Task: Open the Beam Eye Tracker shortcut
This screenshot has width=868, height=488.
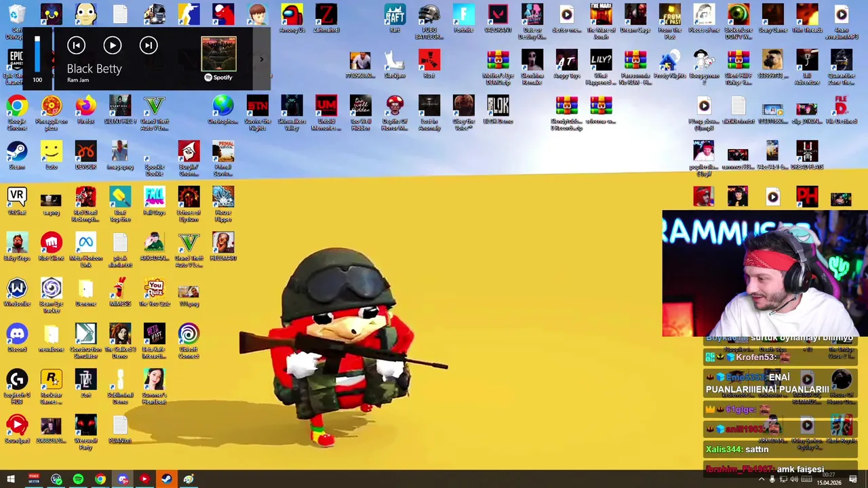Action: [52, 296]
